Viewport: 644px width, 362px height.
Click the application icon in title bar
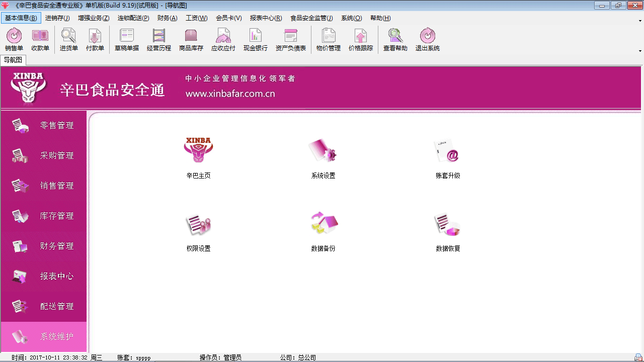point(6,5)
